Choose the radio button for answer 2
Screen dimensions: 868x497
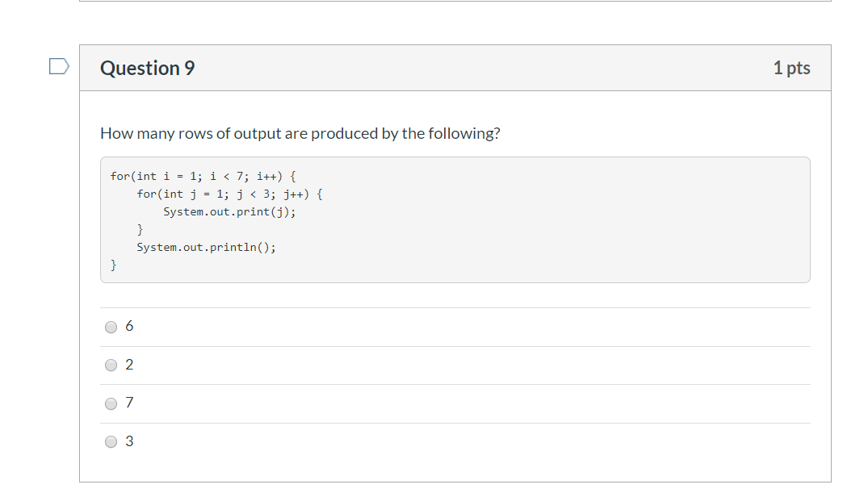[111, 365]
